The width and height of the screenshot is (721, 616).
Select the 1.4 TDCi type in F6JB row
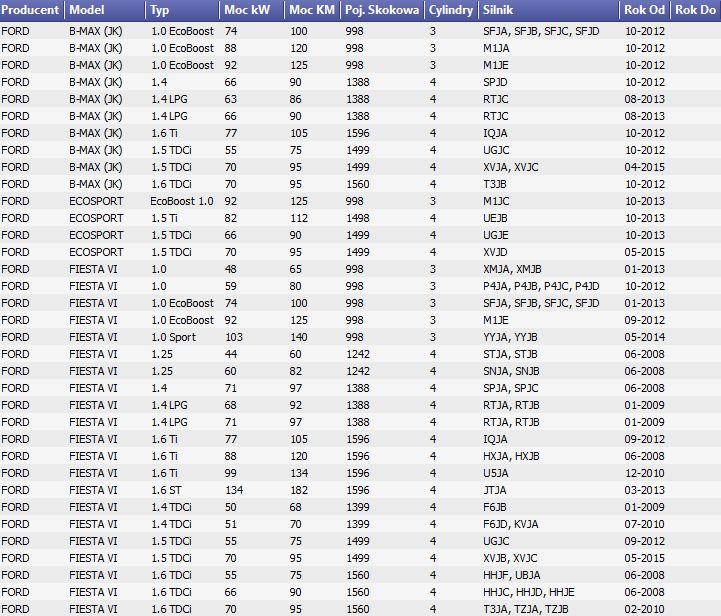pos(171,508)
